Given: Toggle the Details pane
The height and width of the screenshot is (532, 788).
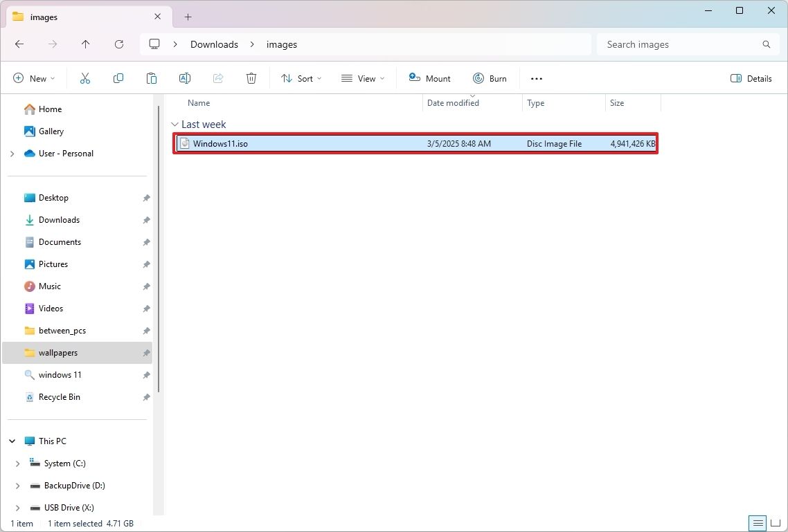Looking at the screenshot, I should (751, 77).
